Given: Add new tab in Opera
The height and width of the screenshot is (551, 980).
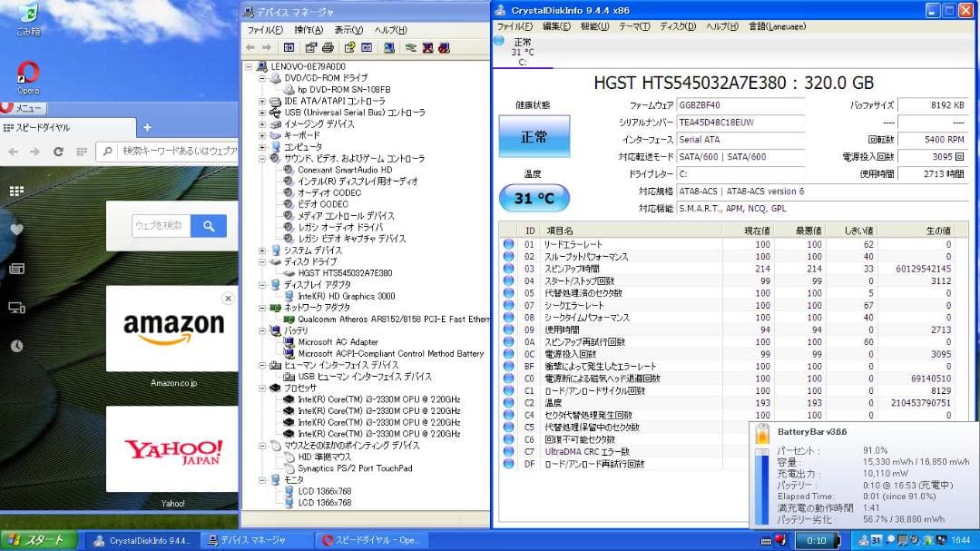Looking at the screenshot, I should (148, 127).
